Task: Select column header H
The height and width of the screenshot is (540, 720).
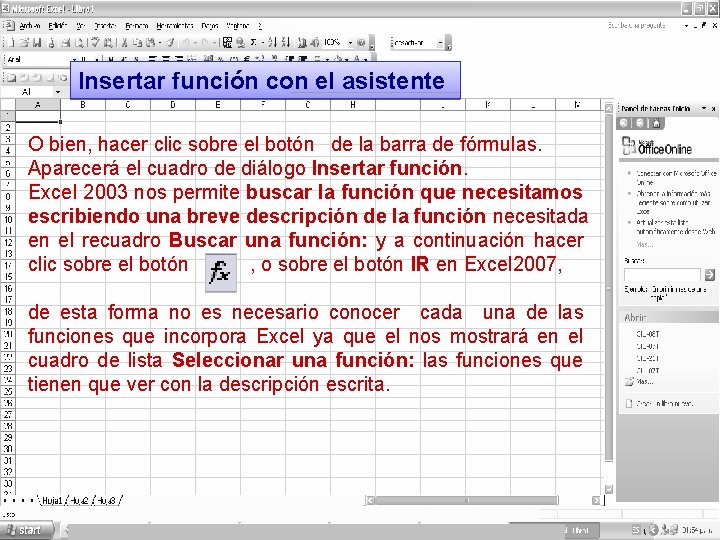Action: click(353, 105)
